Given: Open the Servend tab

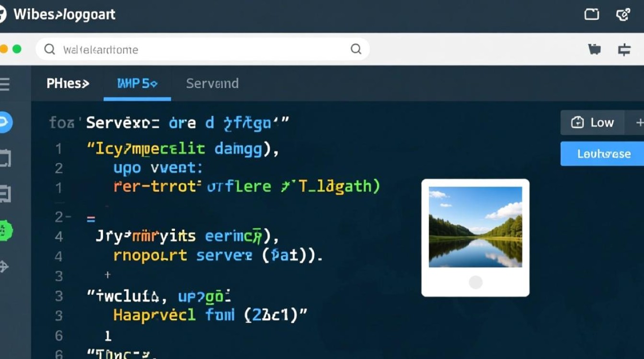Looking at the screenshot, I should point(212,83).
